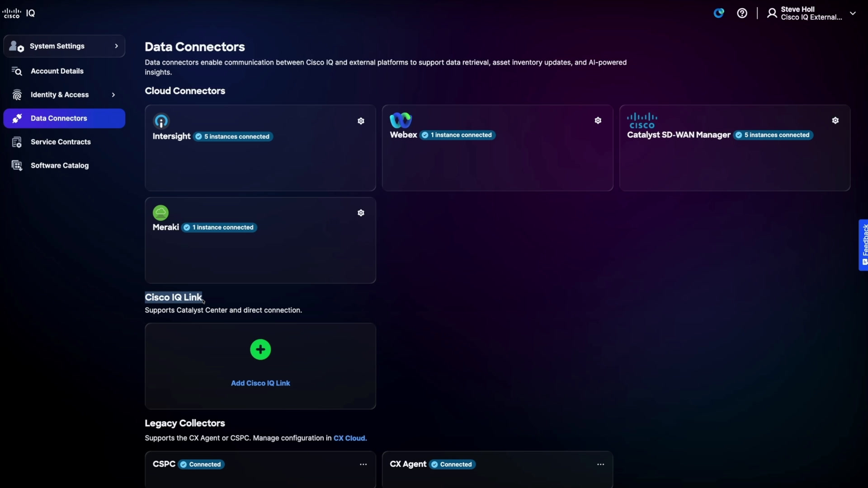868x488 pixels.
Task: Open Webex connector settings gear
Action: [x=598, y=121]
